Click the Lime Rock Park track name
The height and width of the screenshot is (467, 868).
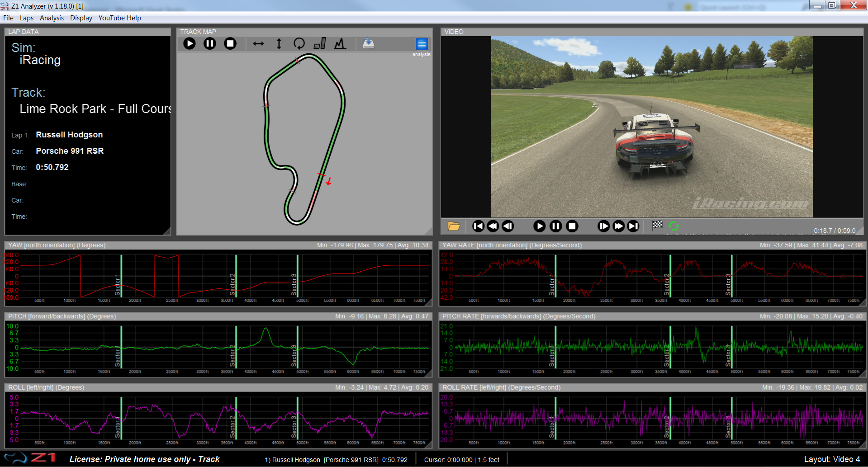95,109
